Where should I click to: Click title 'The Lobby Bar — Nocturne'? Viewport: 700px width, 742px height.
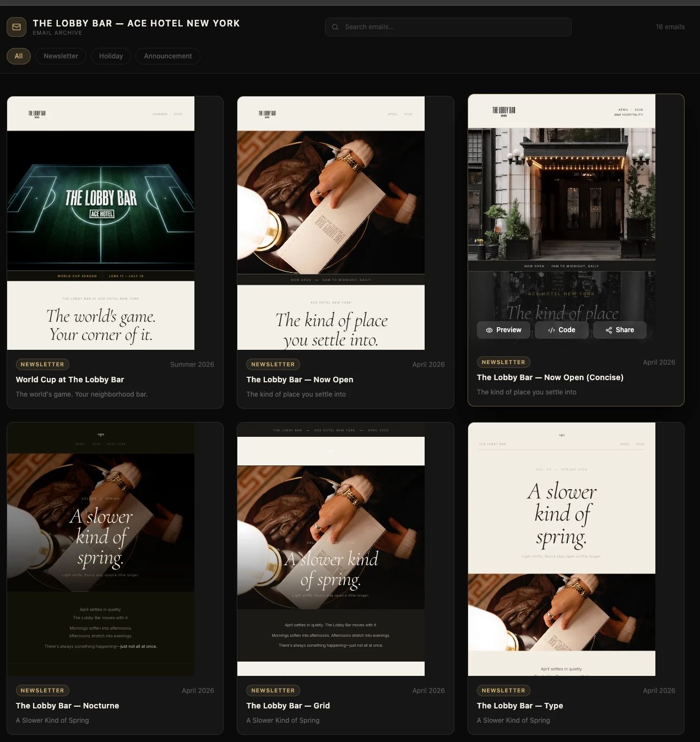coord(67,706)
